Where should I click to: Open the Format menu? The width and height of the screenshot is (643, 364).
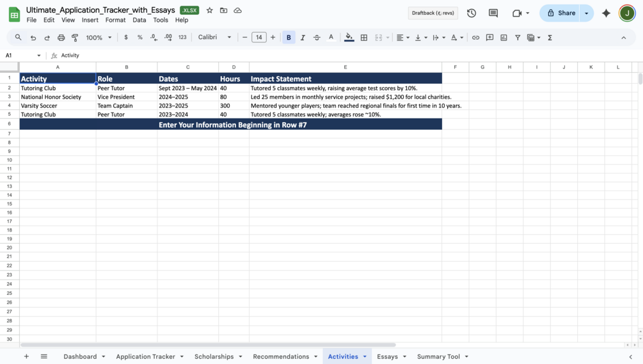click(115, 20)
